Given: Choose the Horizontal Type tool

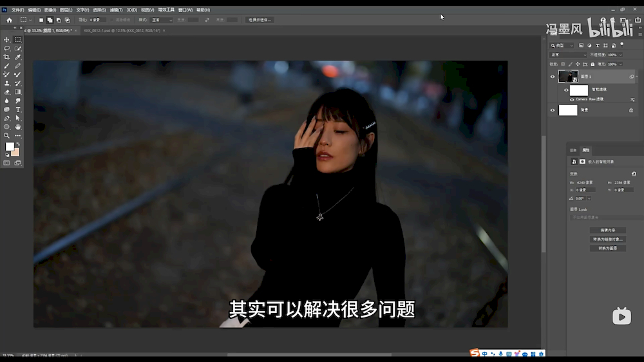Looking at the screenshot, I should pos(18,110).
